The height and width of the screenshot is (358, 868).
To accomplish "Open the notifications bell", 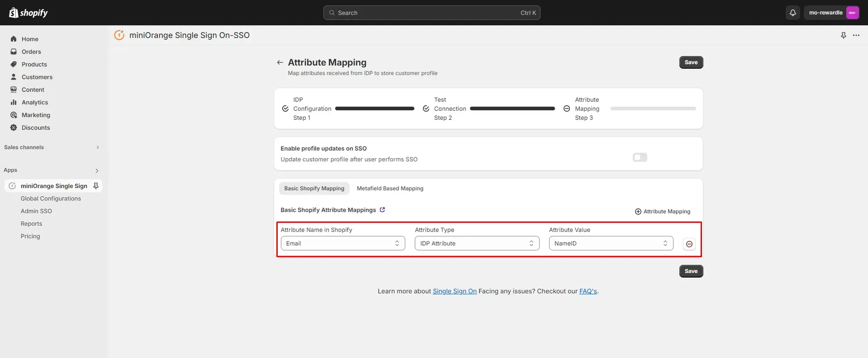I will point(792,13).
